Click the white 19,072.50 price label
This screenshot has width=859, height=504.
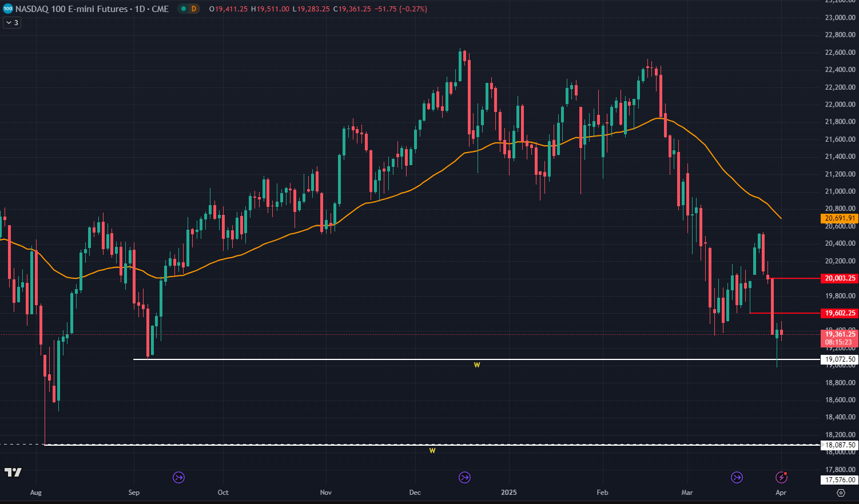tap(840, 359)
